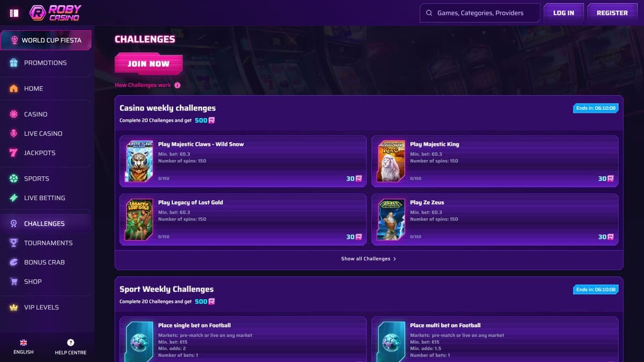Click 'Play Legacy of Lost Gold' title
The width and height of the screenshot is (644, 362).
(191, 203)
